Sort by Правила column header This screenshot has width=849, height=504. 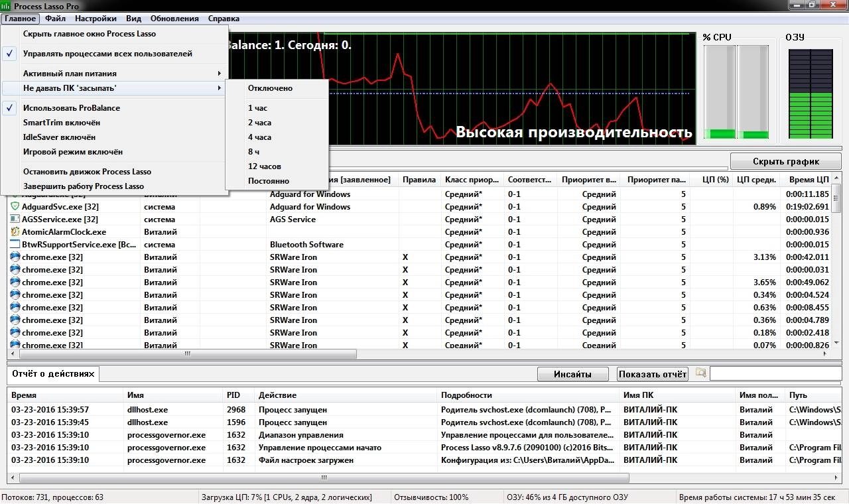tap(419, 180)
